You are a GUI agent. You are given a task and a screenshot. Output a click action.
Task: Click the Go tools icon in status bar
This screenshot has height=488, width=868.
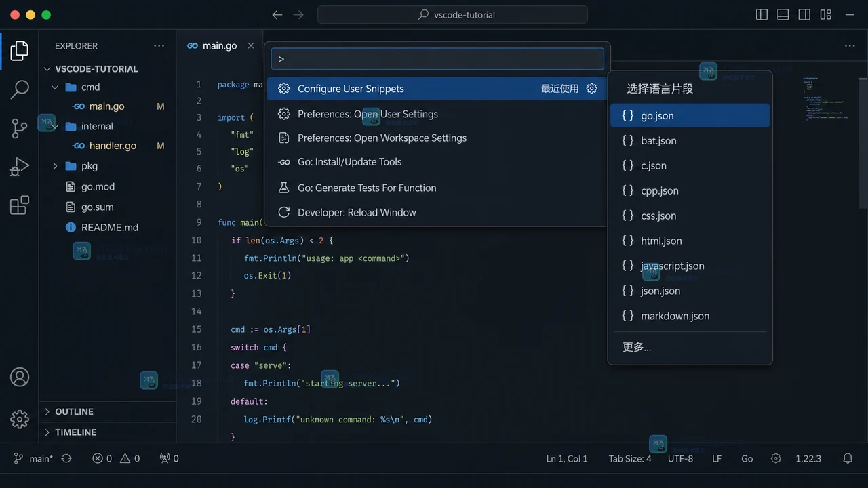tap(776, 458)
